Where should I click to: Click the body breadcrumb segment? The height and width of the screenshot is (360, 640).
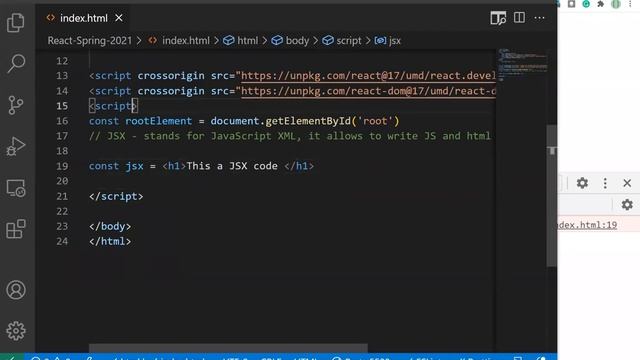click(297, 41)
